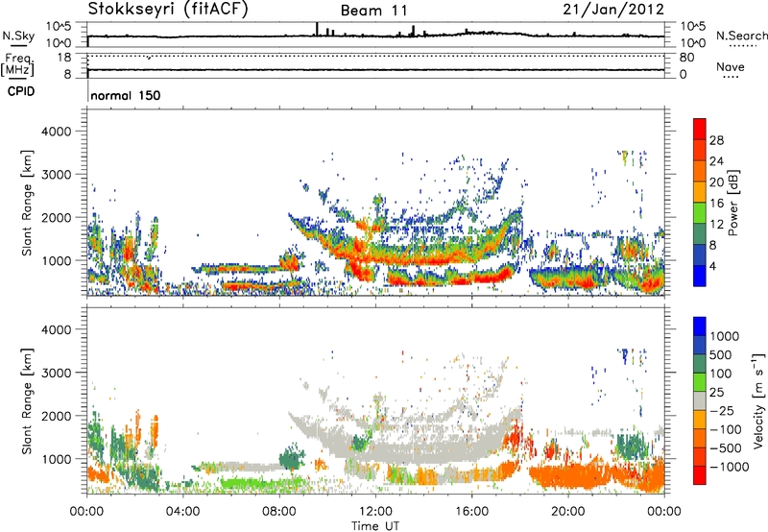Click the 'normal 150' text

point(126,95)
